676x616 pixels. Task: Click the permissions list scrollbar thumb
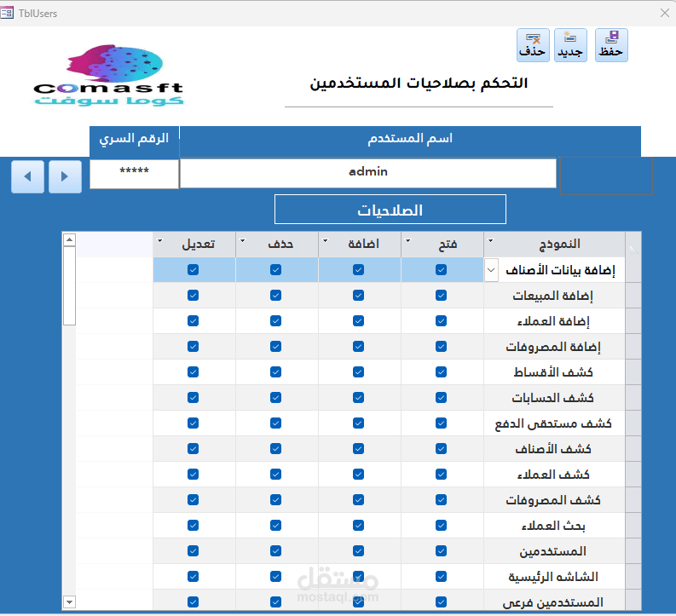(x=69, y=285)
